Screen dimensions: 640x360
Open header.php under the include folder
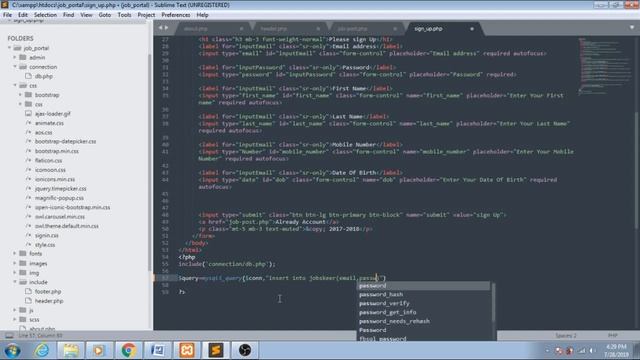pyautogui.click(x=49, y=301)
